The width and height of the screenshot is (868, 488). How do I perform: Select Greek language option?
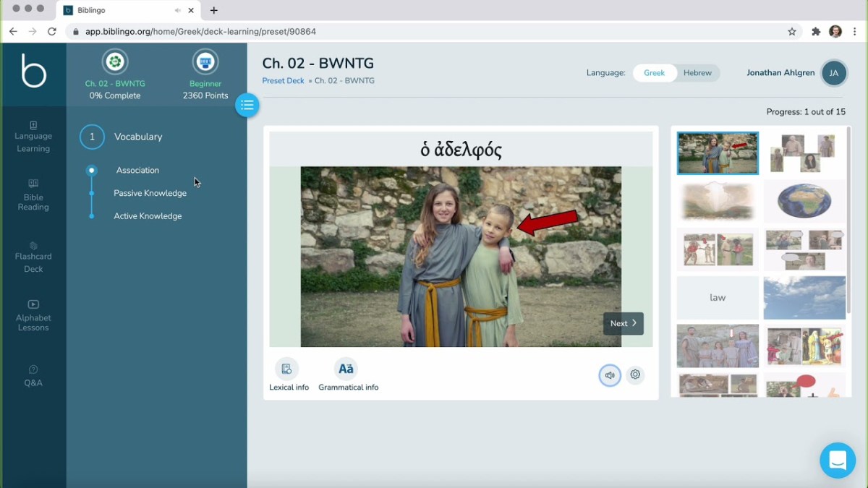tap(655, 73)
